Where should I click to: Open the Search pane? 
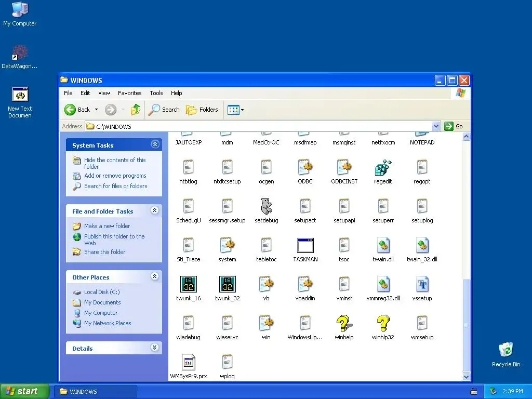(164, 110)
